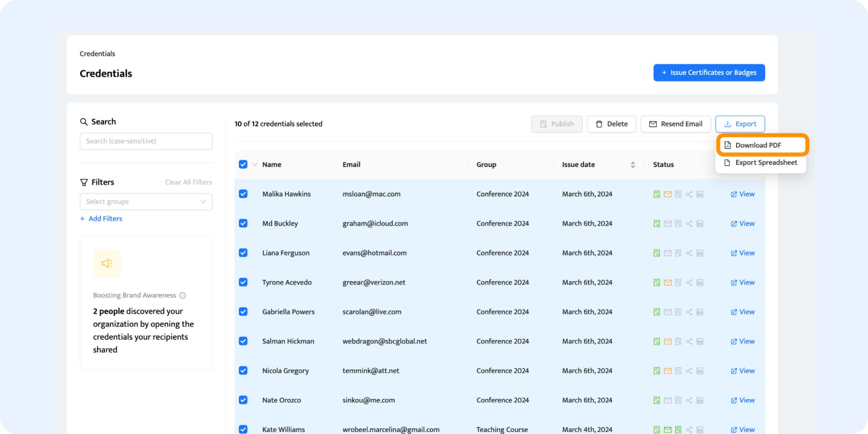Image resolution: width=868 pixels, height=434 pixels.
Task: Click the megaphone icon in brand awareness card
Action: click(x=107, y=263)
